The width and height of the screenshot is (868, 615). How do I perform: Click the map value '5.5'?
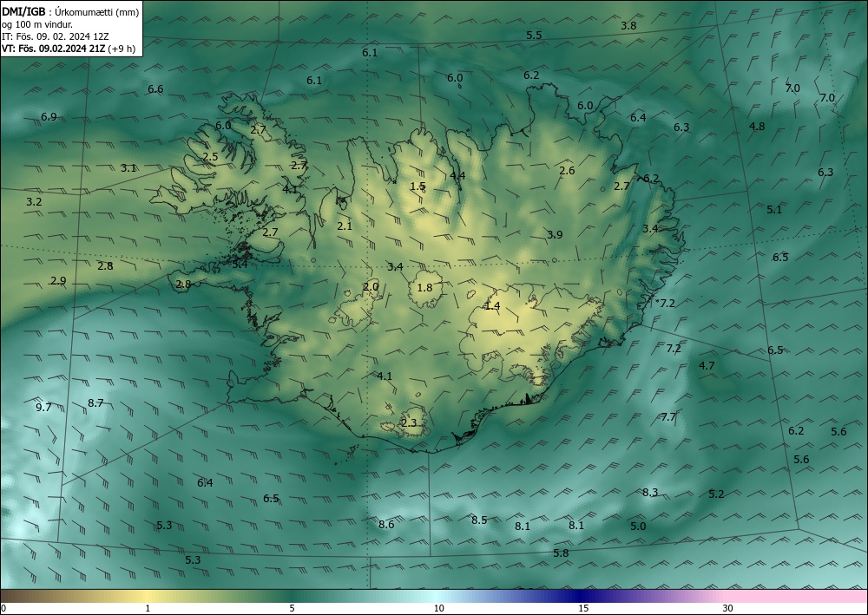tap(534, 36)
